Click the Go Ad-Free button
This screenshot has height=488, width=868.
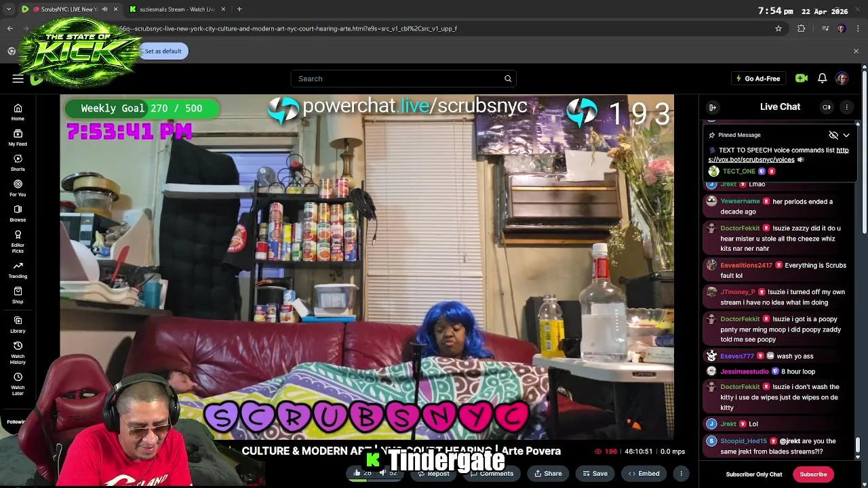click(x=758, y=79)
